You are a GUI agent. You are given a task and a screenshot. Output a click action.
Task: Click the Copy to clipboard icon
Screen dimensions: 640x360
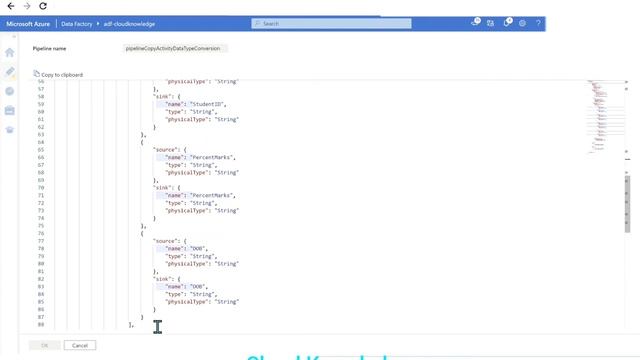(x=36, y=74)
